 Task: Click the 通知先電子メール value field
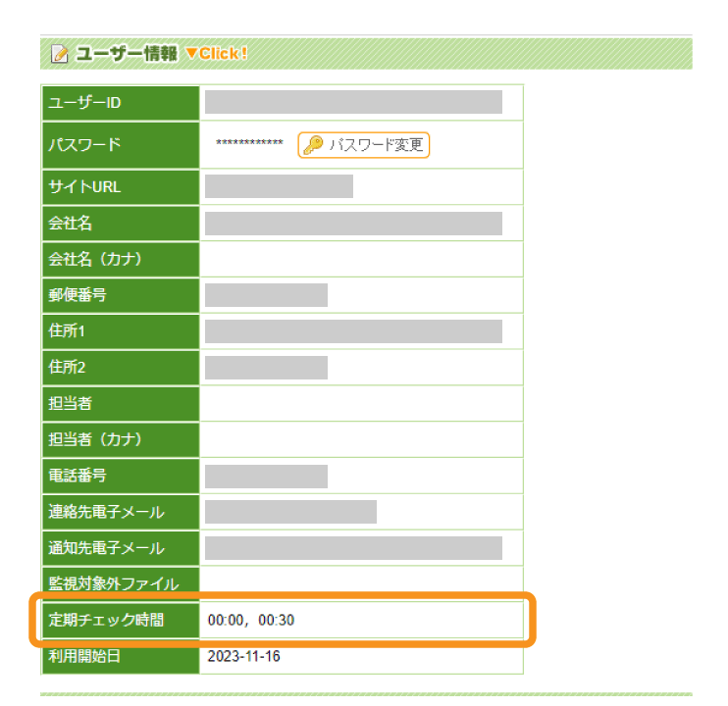click(353, 547)
